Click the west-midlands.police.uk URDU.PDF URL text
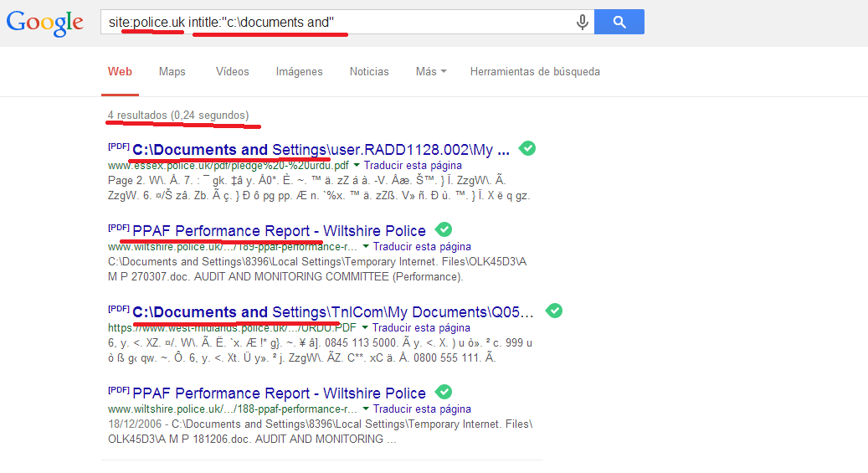The image size is (868, 473). [232, 327]
